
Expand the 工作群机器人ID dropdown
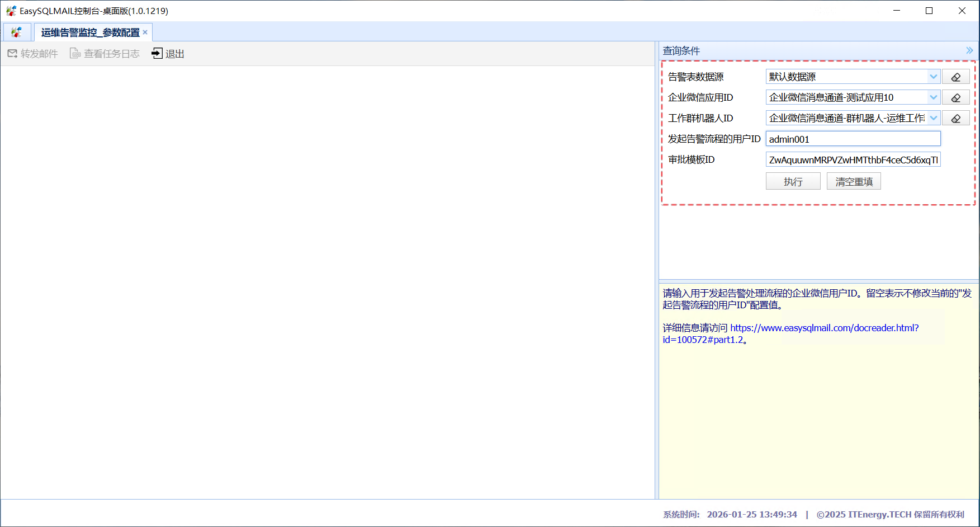coord(934,118)
